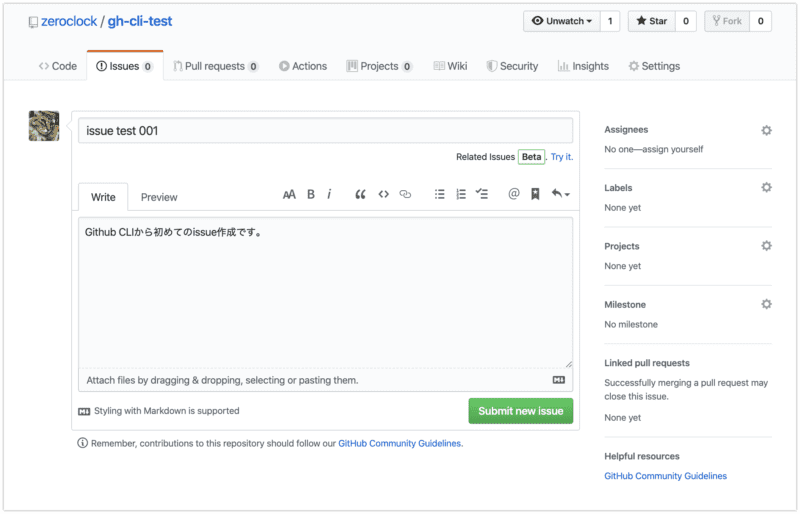
Task: Expand the saved replies arrow dropdown
Action: (561, 195)
